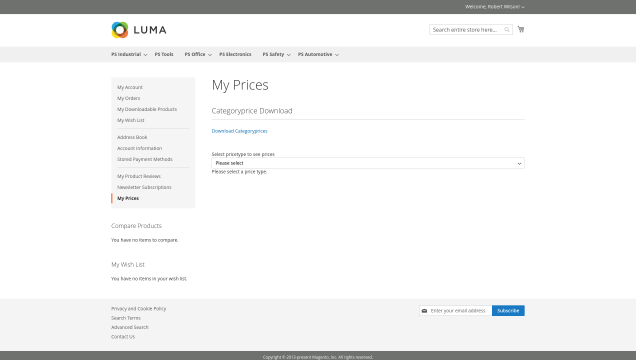Open My Downloadable Products

pyautogui.click(x=147, y=109)
